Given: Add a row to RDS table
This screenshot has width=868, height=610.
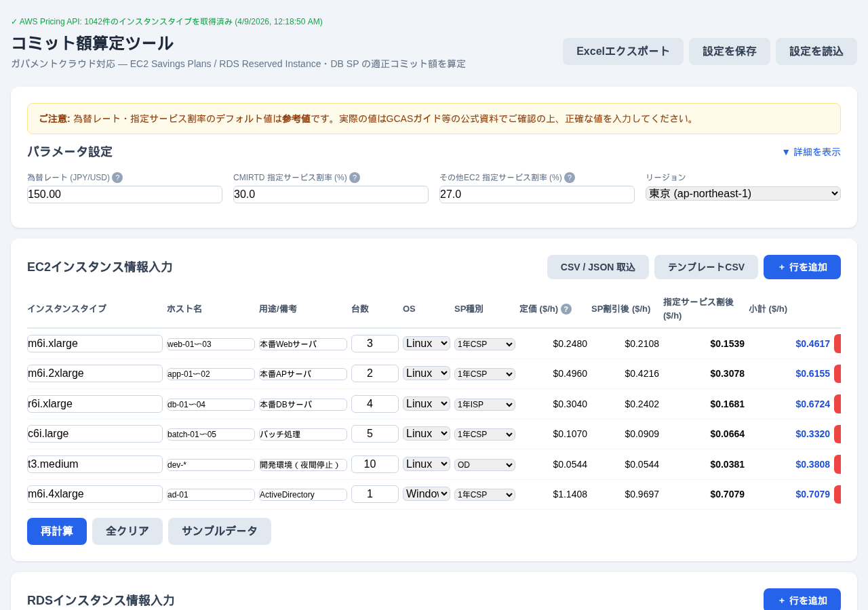Looking at the screenshot, I should [x=802, y=601].
